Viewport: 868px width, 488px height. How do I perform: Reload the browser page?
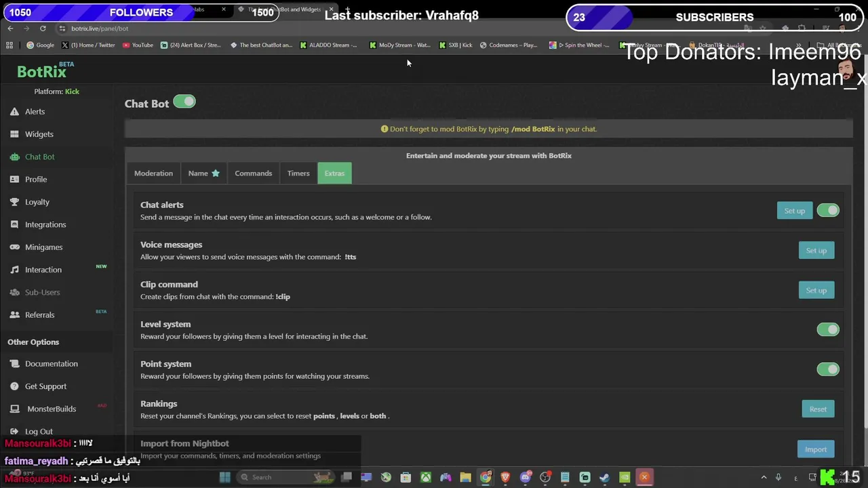pos(43,28)
